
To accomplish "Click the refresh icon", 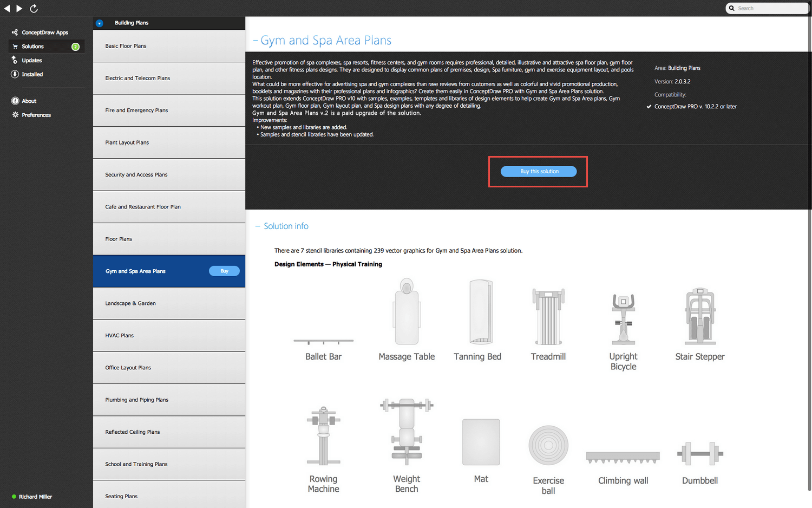I will tap(34, 8).
